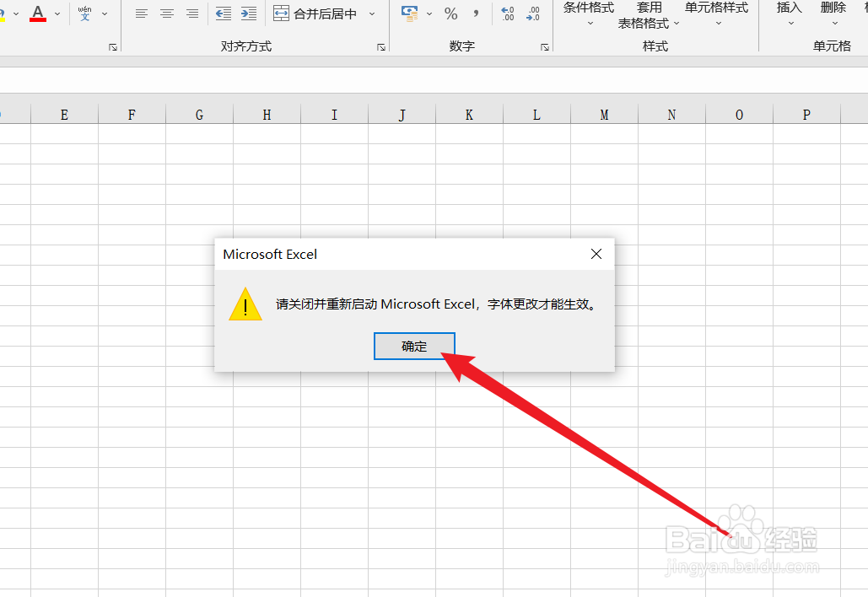Open 套用表格格式 table format menu

pos(649,15)
